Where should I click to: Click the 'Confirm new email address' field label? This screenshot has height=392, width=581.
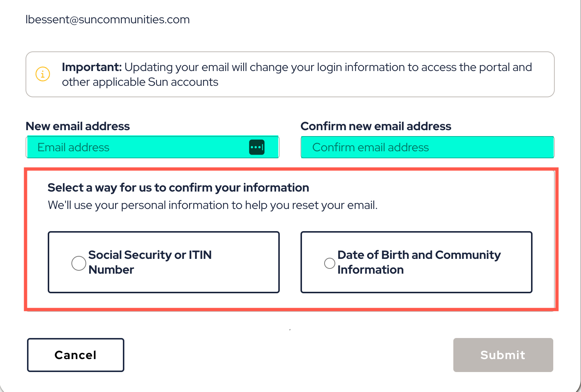click(376, 126)
